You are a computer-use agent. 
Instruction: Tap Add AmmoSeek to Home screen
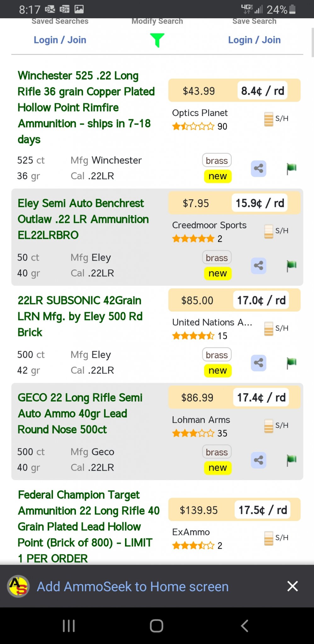[133, 586]
